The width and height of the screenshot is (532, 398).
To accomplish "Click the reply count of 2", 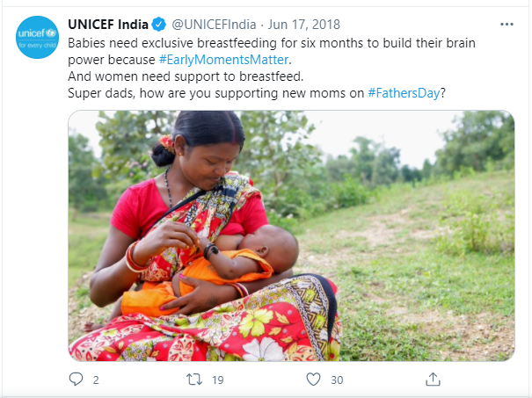I will [x=95, y=380].
